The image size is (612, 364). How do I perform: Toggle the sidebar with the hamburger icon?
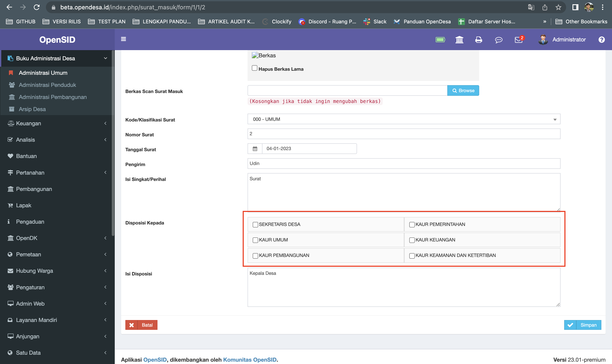[x=124, y=39]
